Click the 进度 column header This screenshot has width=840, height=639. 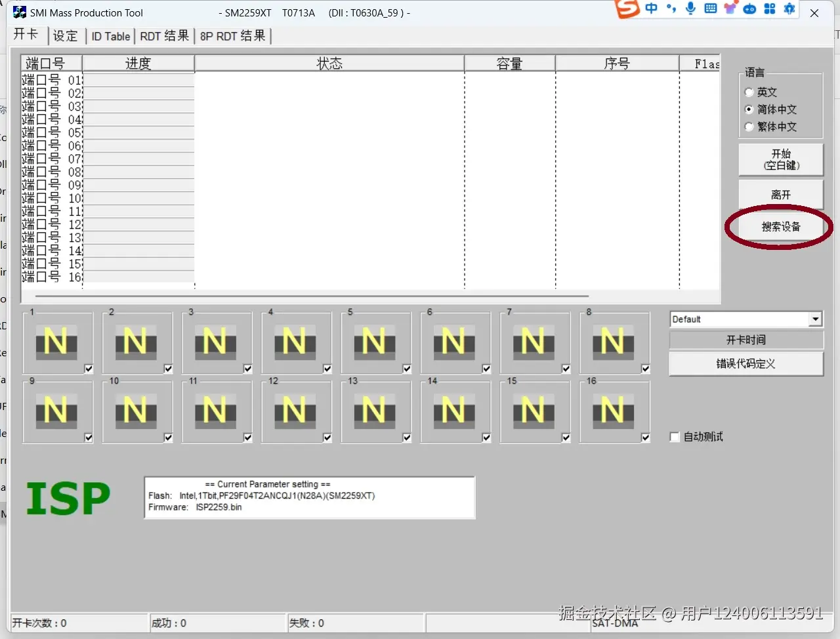138,63
